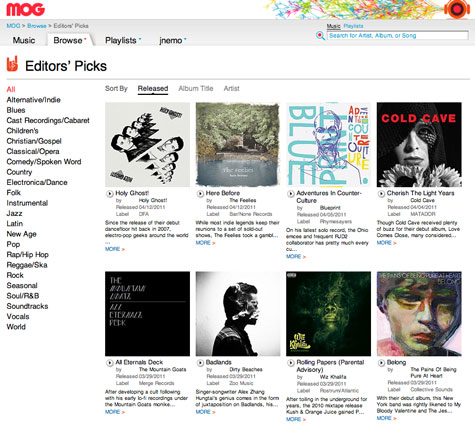475x426 pixels.
Task: Open the jnemo user dropdown
Action: coord(185,39)
